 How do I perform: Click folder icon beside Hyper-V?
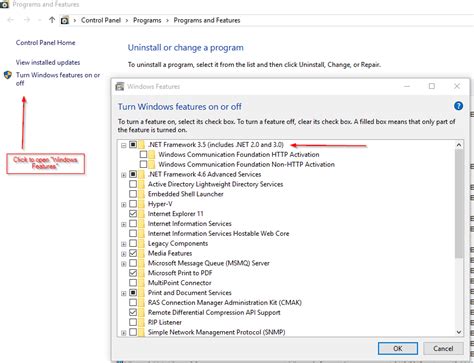(142, 204)
